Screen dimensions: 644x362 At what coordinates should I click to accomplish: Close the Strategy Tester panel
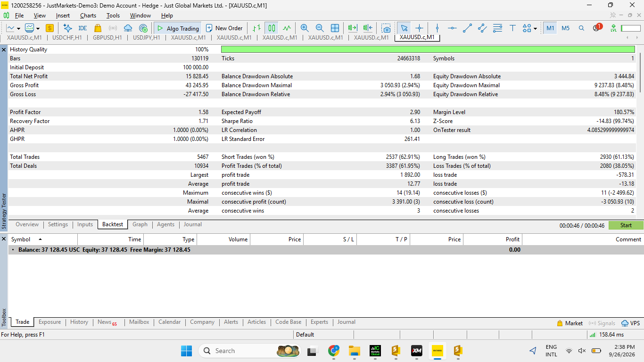[4, 49]
